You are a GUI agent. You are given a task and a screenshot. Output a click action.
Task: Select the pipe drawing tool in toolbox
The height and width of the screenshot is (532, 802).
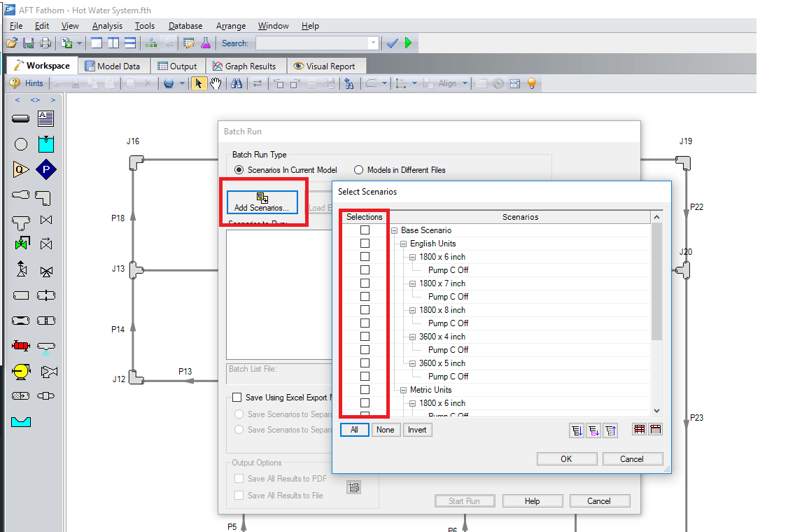[20, 119]
